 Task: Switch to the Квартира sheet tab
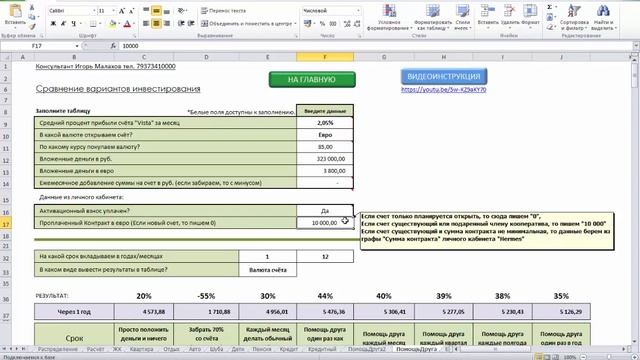coord(141,349)
